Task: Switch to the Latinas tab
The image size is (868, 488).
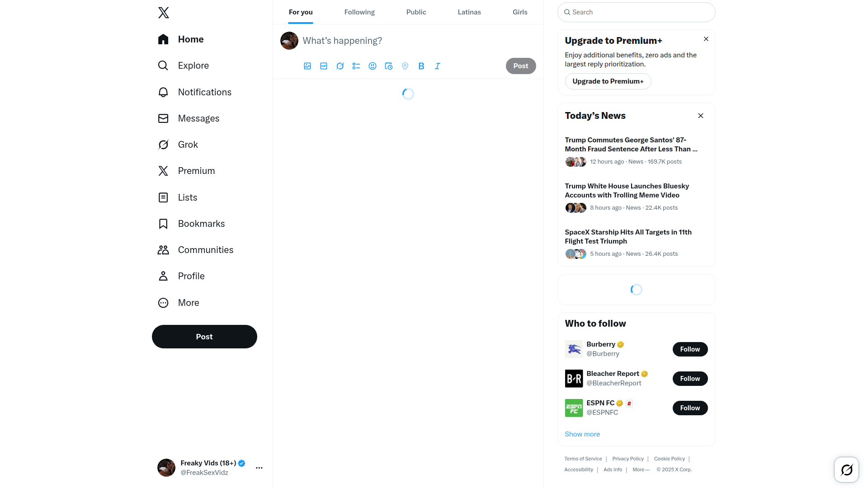Action: pyautogui.click(x=469, y=12)
